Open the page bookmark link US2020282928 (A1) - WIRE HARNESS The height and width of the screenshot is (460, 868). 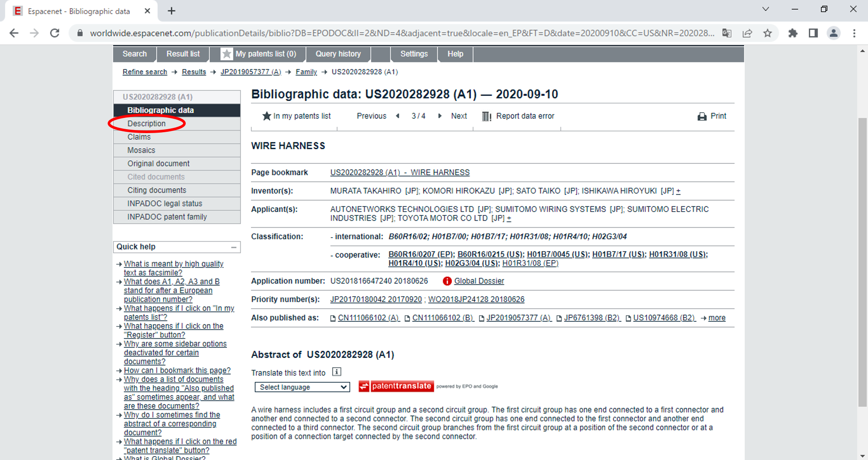click(400, 173)
